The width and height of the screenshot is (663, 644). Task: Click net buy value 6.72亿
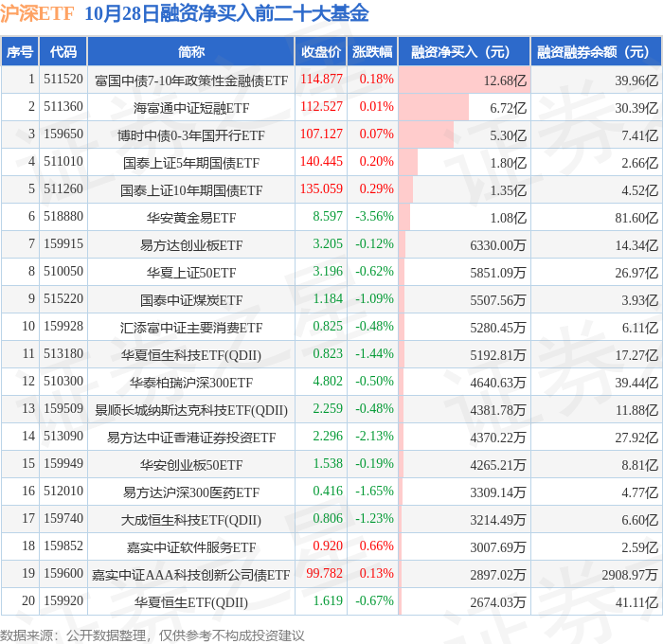pyautogui.click(x=509, y=108)
